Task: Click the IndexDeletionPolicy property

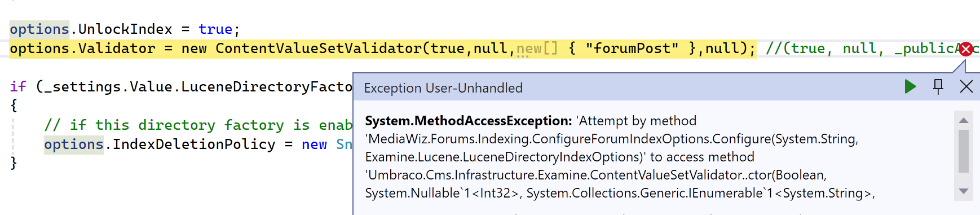Action: pyautogui.click(x=194, y=144)
